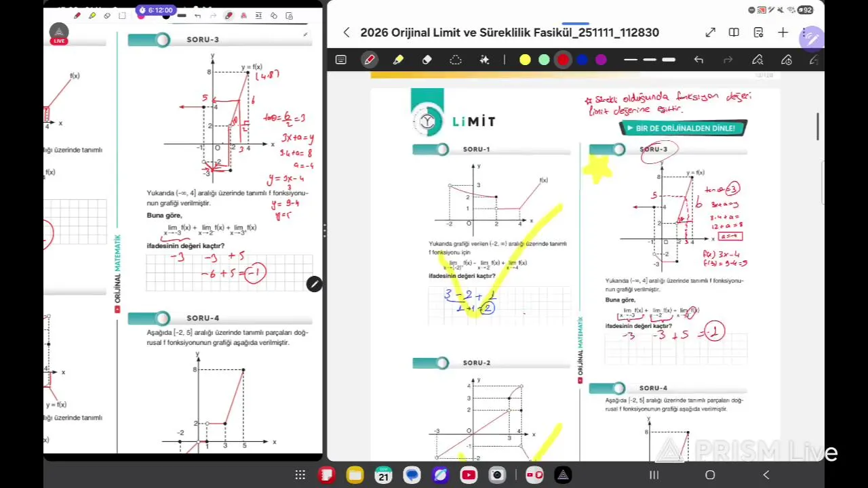
Task: Click the redo arrow in left window toolbar
Action: [213, 15]
